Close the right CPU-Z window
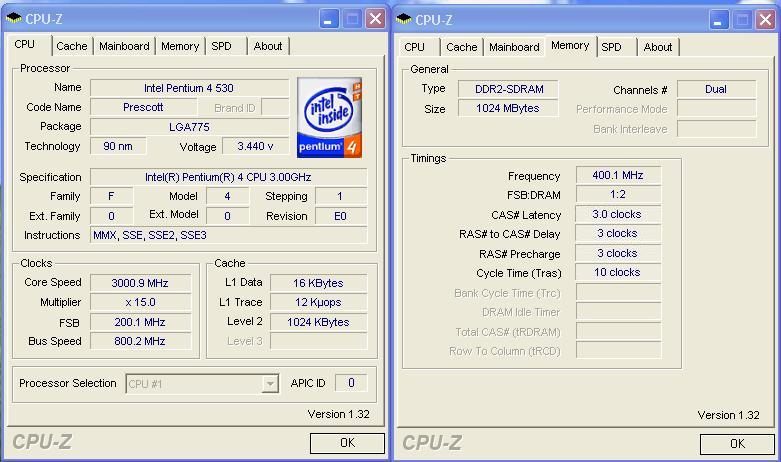This screenshot has height=462, width=781. pyautogui.click(x=766, y=20)
